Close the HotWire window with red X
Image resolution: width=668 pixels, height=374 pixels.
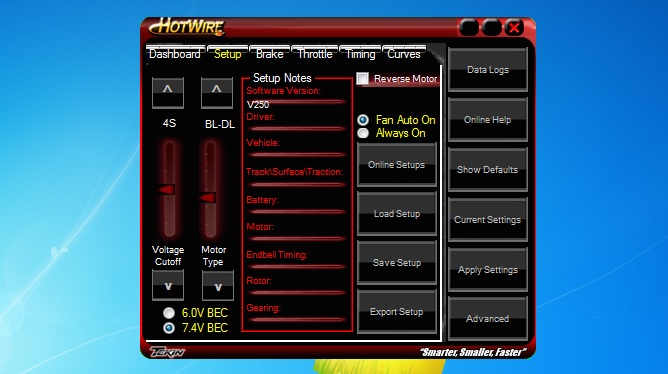(x=514, y=28)
